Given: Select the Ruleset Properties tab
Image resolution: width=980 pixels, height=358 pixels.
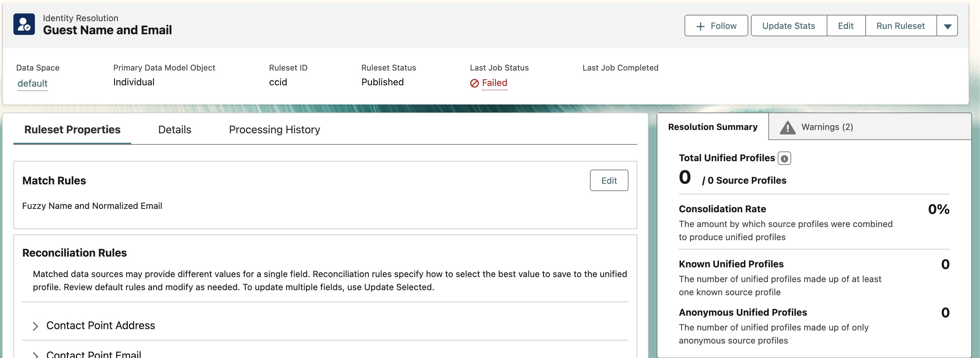Looking at the screenshot, I should [72, 130].
